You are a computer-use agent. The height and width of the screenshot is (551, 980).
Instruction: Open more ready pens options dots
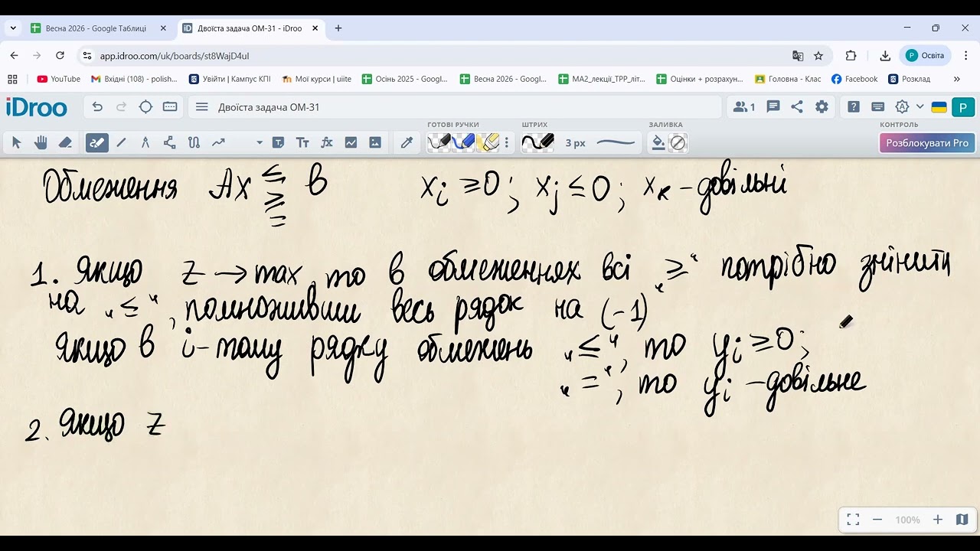(506, 142)
